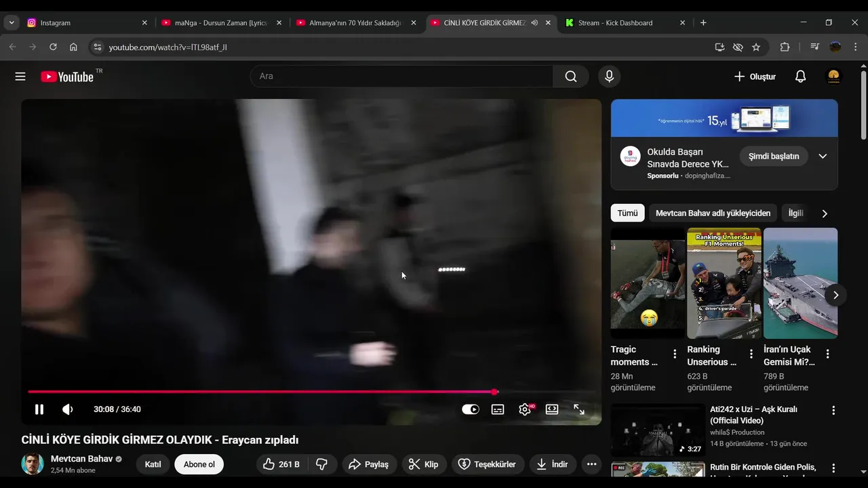Open the site information icon in address bar

[97, 47]
